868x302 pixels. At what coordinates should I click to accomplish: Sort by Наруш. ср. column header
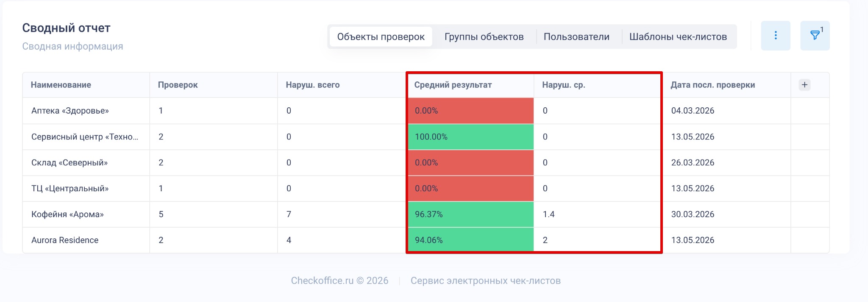pyautogui.click(x=564, y=85)
